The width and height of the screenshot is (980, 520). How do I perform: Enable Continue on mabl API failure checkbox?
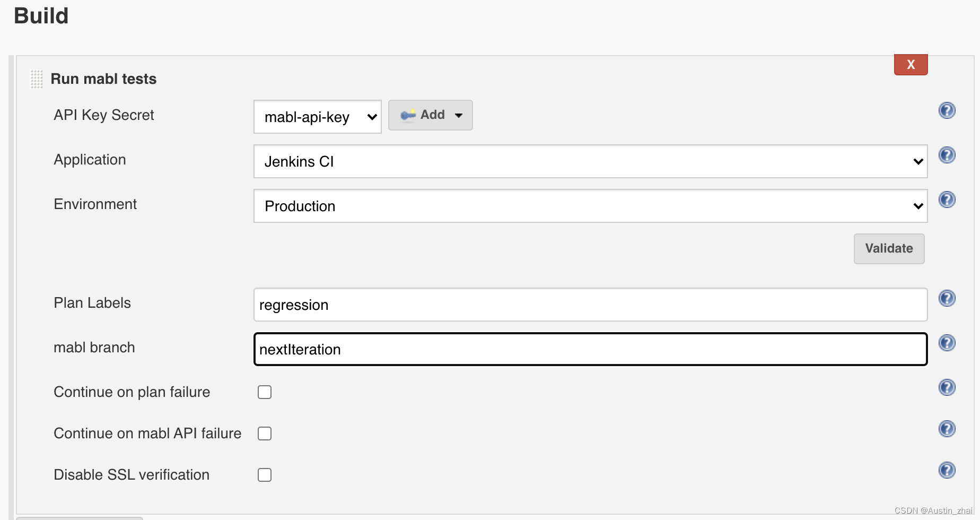(265, 434)
